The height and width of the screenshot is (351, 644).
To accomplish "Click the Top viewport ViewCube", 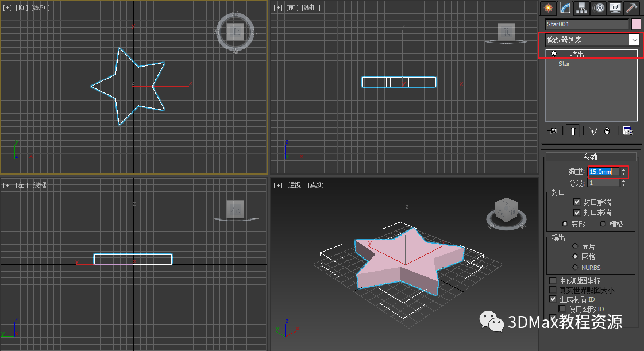I will pos(236,32).
